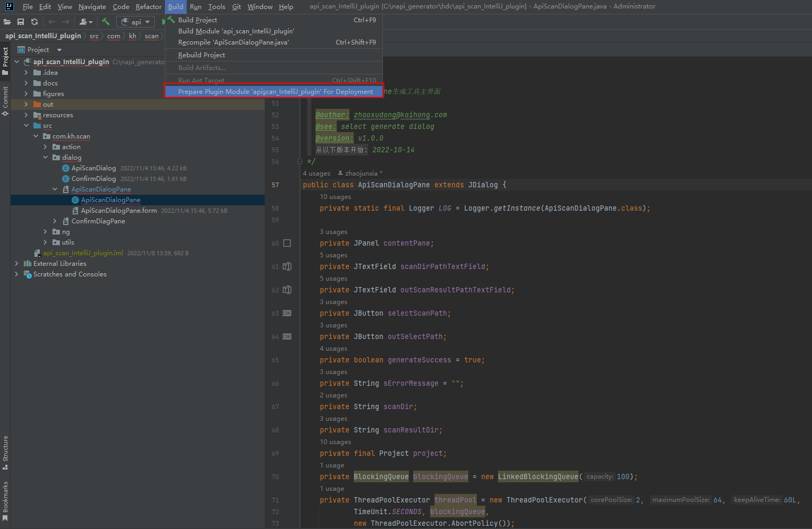This screenshot has width=812, height=529.
Task: Open the 'api' run configuration dropdown
Action: [x=136, y=22]
